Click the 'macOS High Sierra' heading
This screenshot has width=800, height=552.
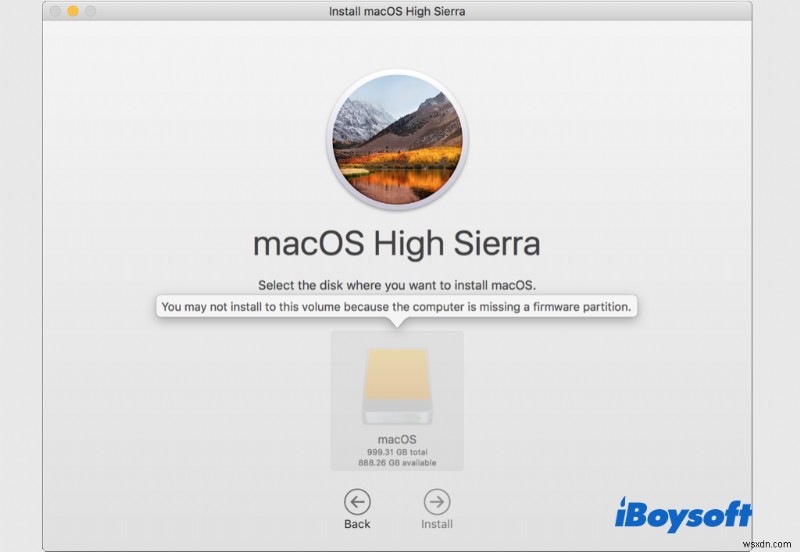click(x=396, y=243)
